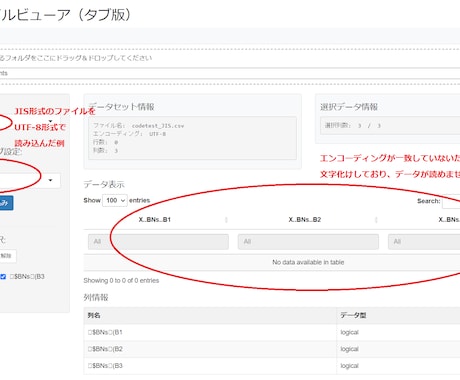Click the データセット情報 heading

pyautogui.click(x=121, y=107)
